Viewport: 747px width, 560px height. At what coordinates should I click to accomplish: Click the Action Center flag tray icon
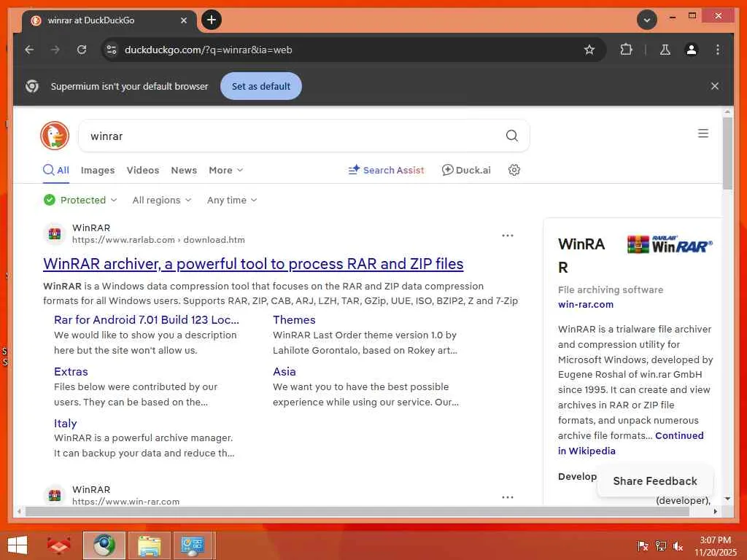click(643, 545)
